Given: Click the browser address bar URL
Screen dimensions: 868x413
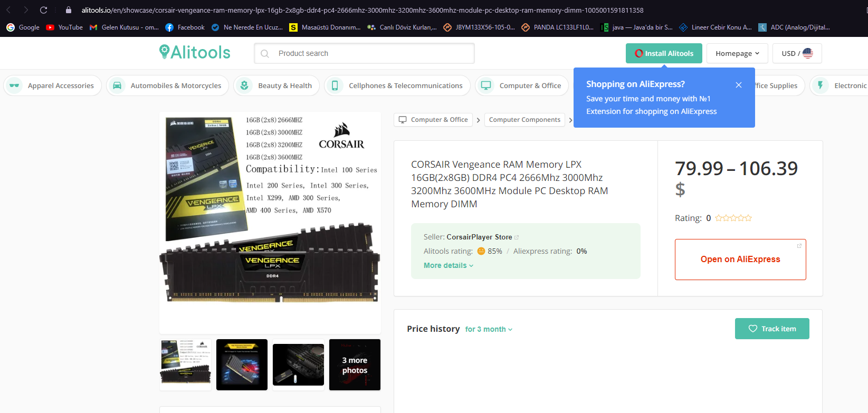Looking at the screenshot, I should (x=363, y=10).
